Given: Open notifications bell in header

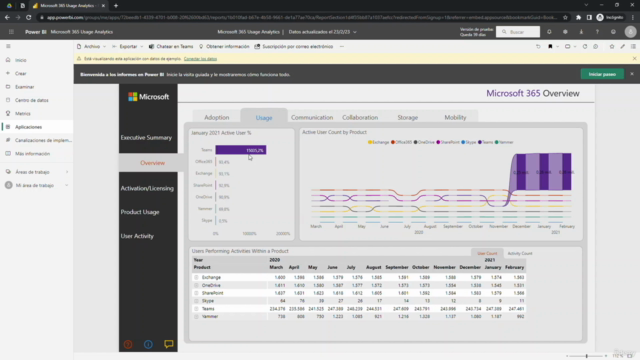Looking at the screenshot, I should 549,32.
